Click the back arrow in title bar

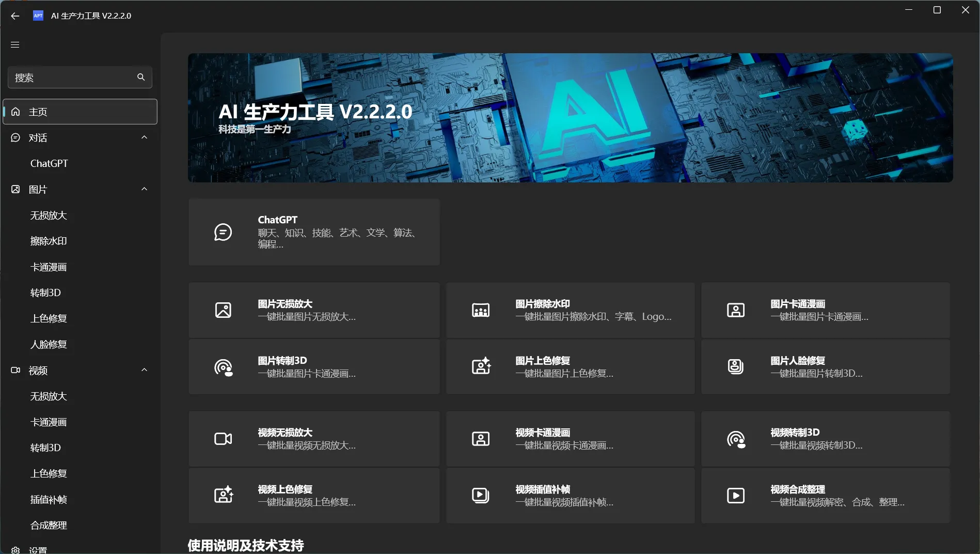[x=15, y=16]
